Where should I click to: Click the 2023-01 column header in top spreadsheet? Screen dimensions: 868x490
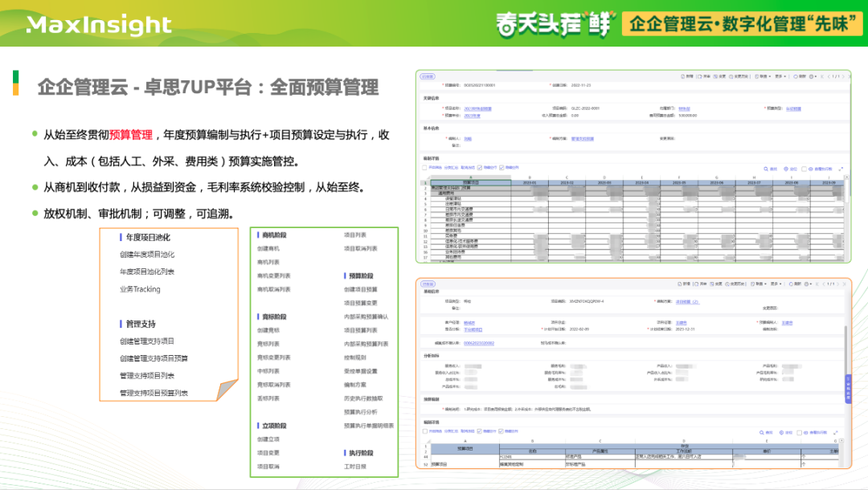530,182
